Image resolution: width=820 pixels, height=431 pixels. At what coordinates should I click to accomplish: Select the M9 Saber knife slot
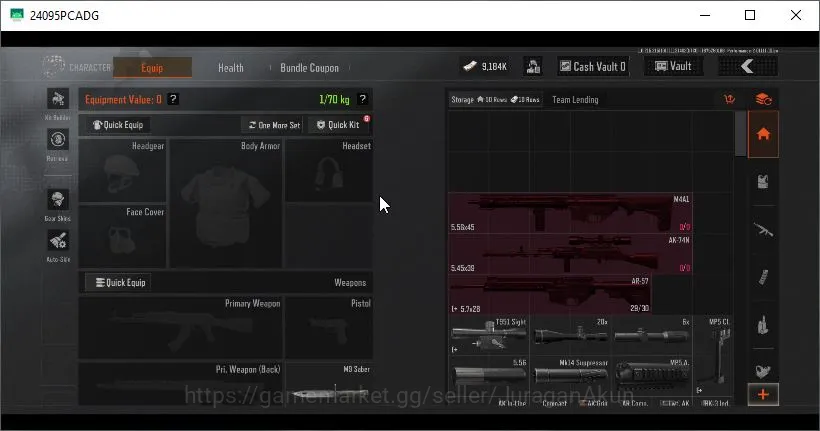click(329, 384)
